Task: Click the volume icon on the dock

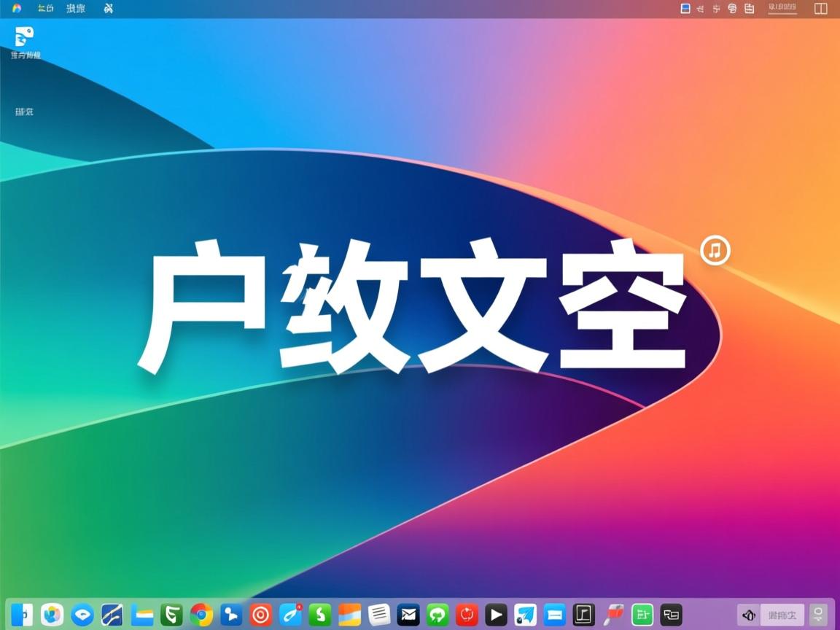Action: point(749,614)
